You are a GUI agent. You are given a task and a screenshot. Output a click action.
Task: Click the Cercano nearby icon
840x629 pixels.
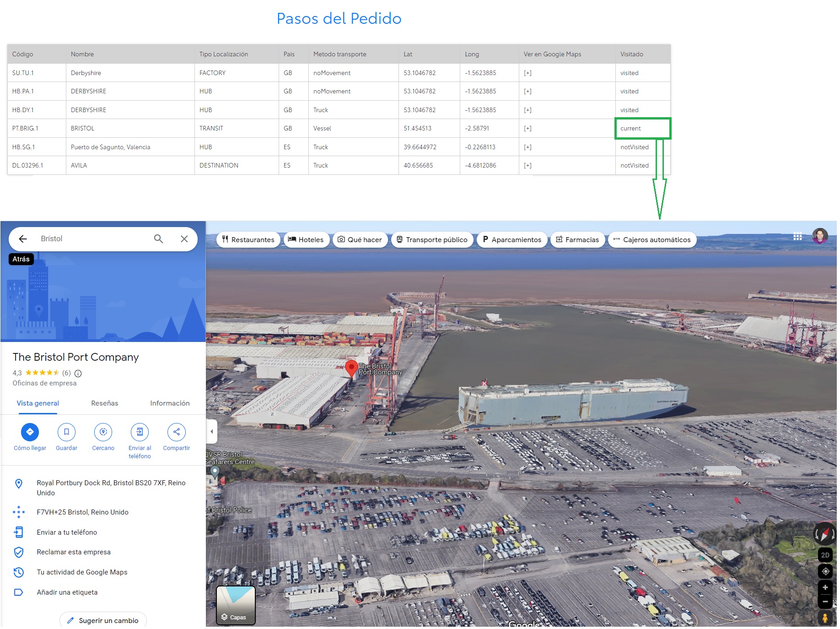click(103, 432)
